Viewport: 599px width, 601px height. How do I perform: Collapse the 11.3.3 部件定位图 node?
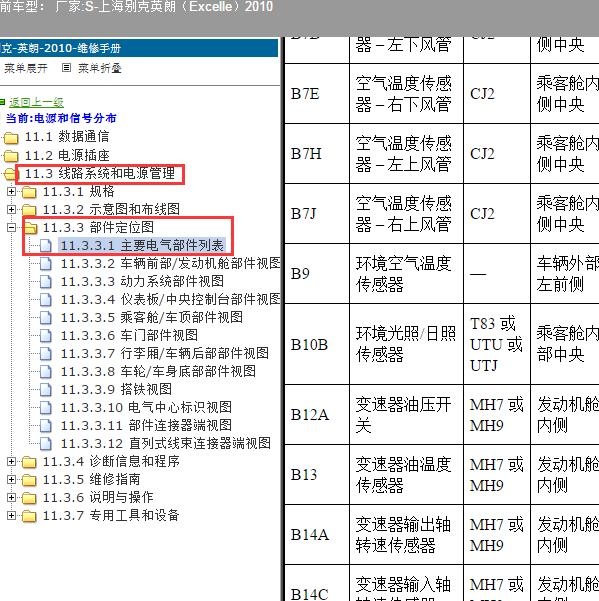click(11, 227)
